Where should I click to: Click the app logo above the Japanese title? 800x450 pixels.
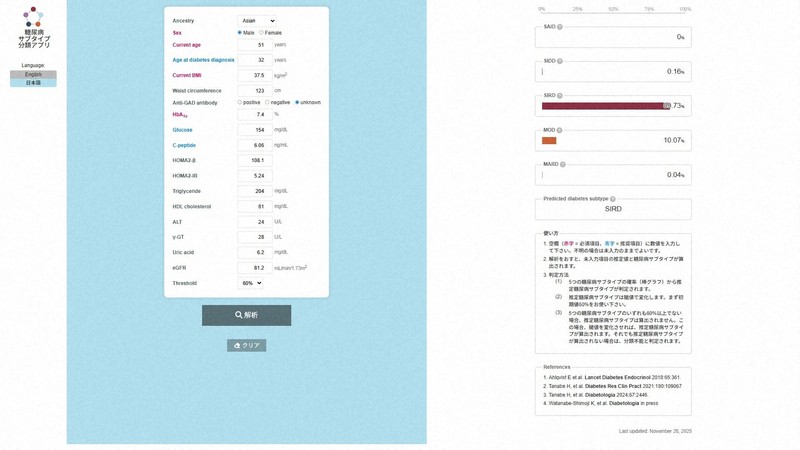[33, 17]
